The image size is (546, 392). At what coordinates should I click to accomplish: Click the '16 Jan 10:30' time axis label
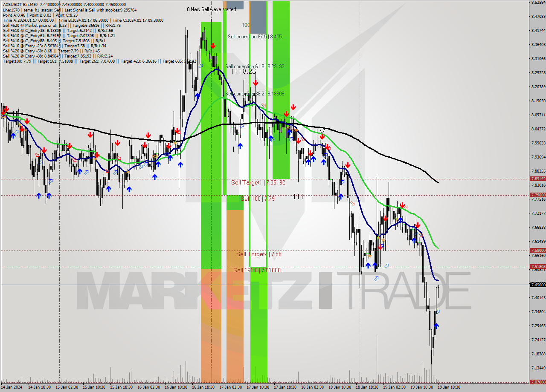176,387
